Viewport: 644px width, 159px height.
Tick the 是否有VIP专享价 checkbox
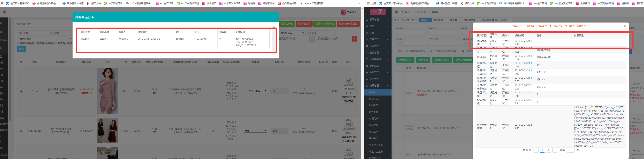click(35, 43)
